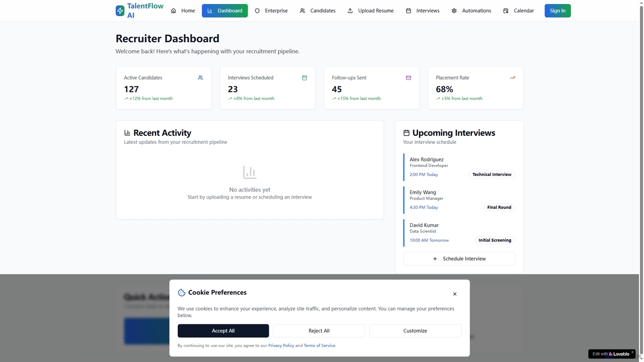
Task: Click the Home house icon in navbar
Action: 174,11
